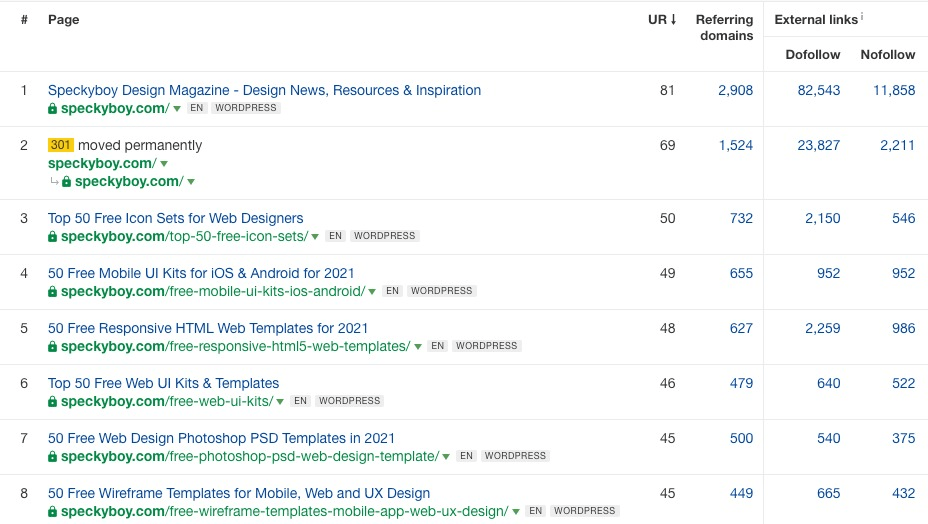Click lock icon on top-50-free-icon-sets URL
Screen dimensions: 928x524
53,236
